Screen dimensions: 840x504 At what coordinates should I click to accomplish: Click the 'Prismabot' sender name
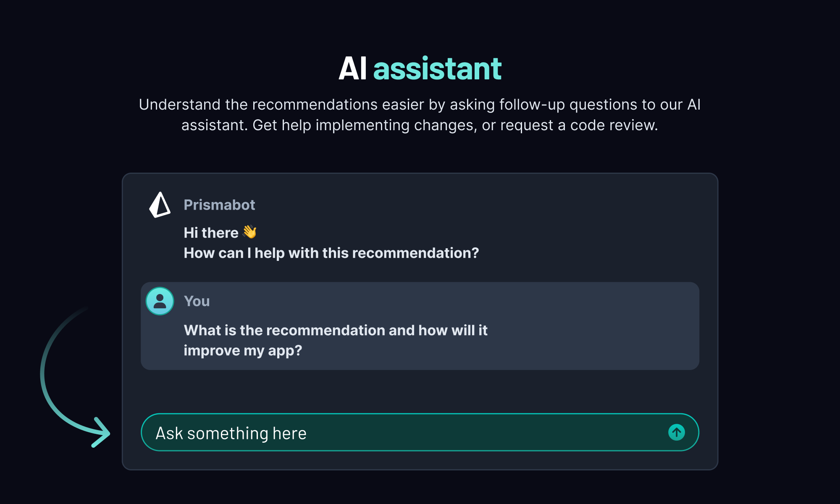coord(219,205)
